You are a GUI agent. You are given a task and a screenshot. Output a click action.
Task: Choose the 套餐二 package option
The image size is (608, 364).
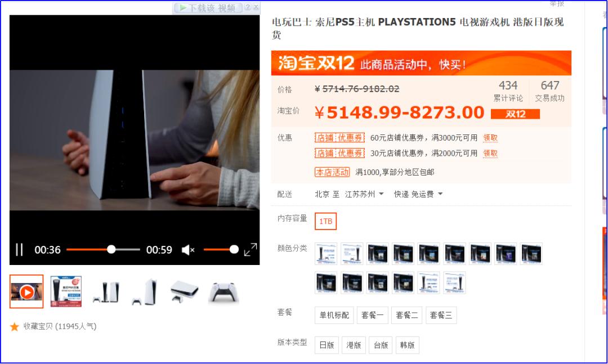coord(407,315)
